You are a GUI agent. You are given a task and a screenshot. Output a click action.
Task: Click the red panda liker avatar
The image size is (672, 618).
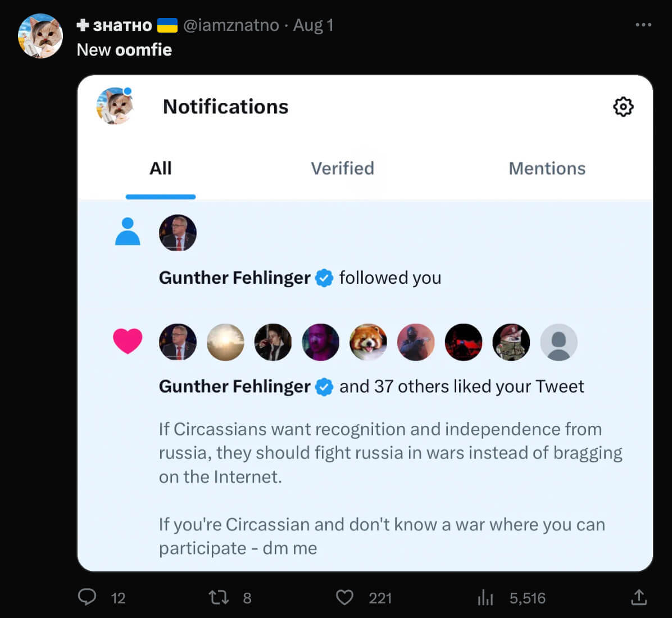click(369, 342)
